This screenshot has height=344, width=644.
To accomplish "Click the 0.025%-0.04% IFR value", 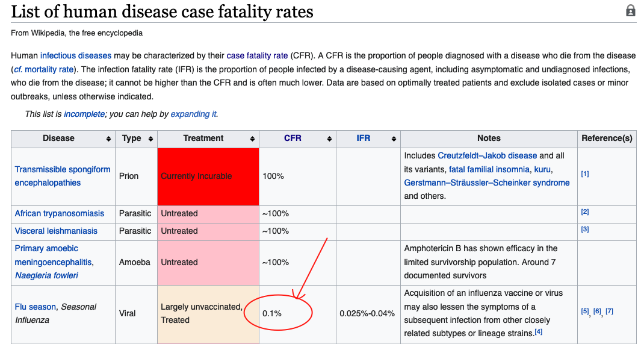I will (367, 313).
